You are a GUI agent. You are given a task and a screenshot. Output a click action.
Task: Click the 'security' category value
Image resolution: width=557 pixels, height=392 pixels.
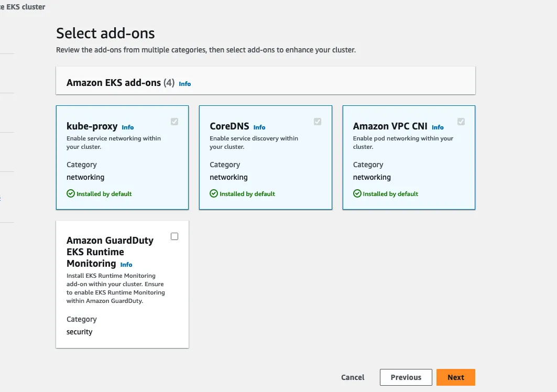tap(79, 332)
